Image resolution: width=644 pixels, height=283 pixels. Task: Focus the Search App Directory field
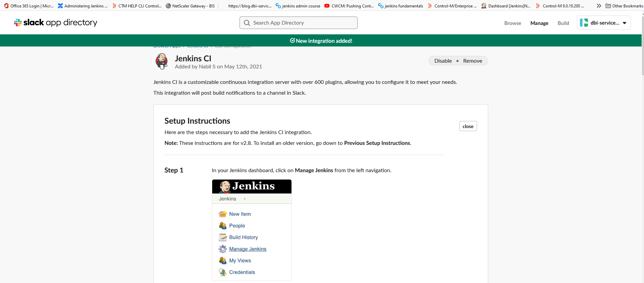point(298,23)
